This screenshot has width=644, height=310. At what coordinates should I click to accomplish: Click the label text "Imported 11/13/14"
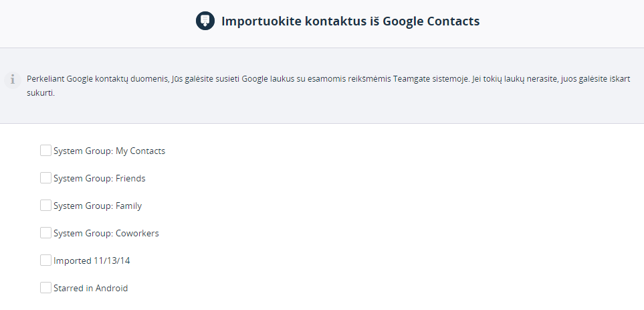coord(92,260)
